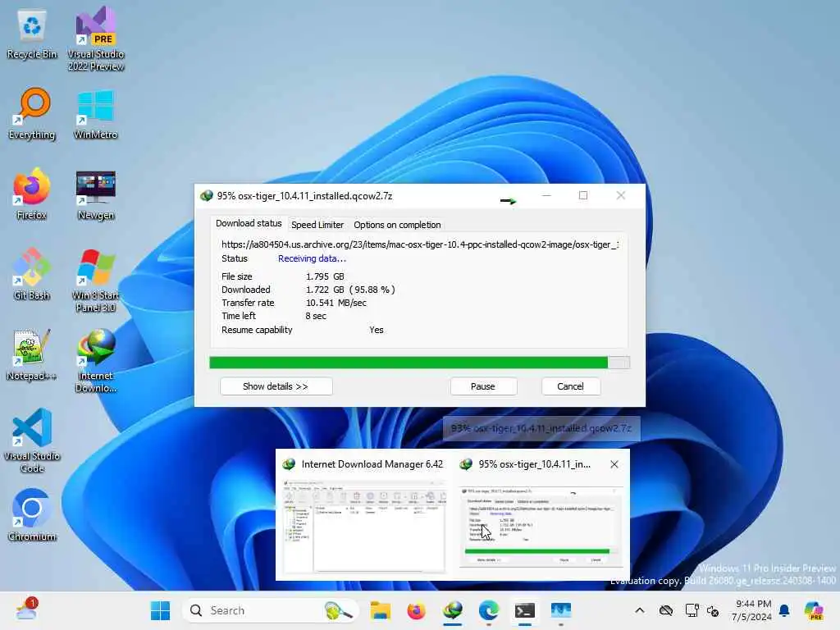This screenshot has height=630, width=840.
Task: Open the Newgen desktop shortcut
Action: click(95, 195)
